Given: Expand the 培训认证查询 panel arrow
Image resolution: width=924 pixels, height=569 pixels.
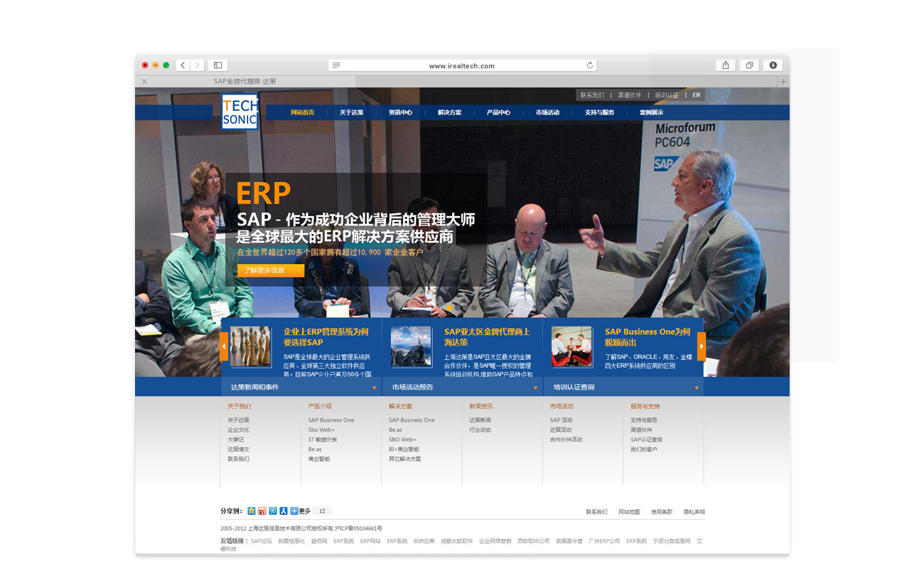Looking at the screenshot, I should (697, 388).
